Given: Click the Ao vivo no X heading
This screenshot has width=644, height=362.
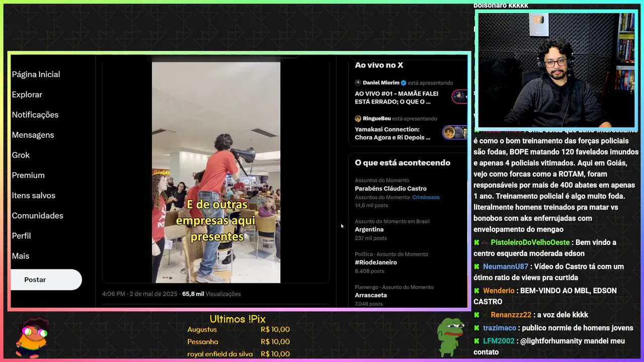Looking at the screenshot, I should click(379, 65).
